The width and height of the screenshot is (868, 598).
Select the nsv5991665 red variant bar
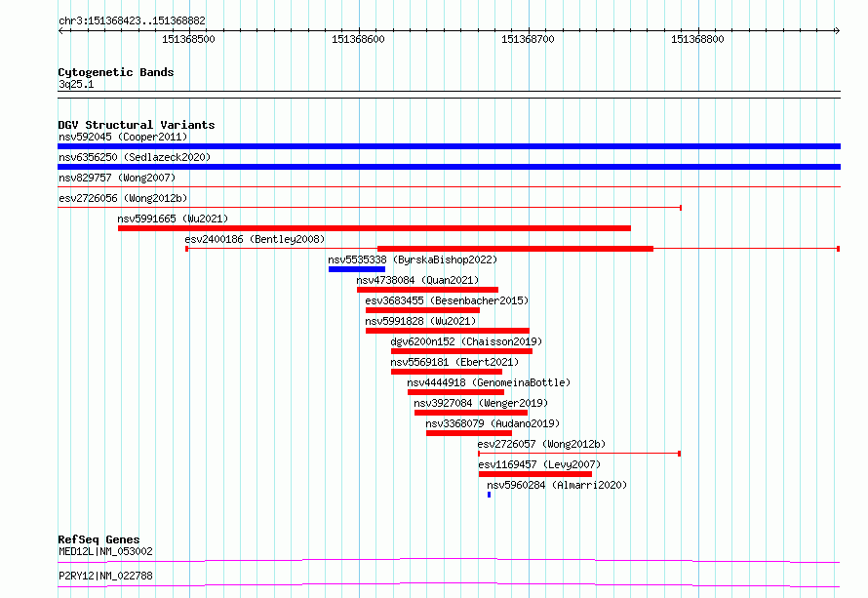pyautogui.click(x=375, y=228)
